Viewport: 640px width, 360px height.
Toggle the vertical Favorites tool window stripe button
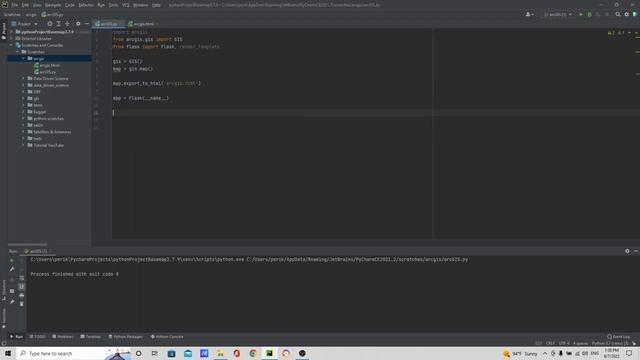(x=4, y=318)
